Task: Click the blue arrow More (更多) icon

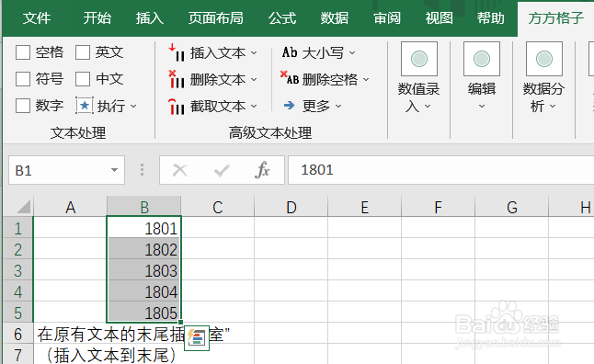Action: [290, 106]
